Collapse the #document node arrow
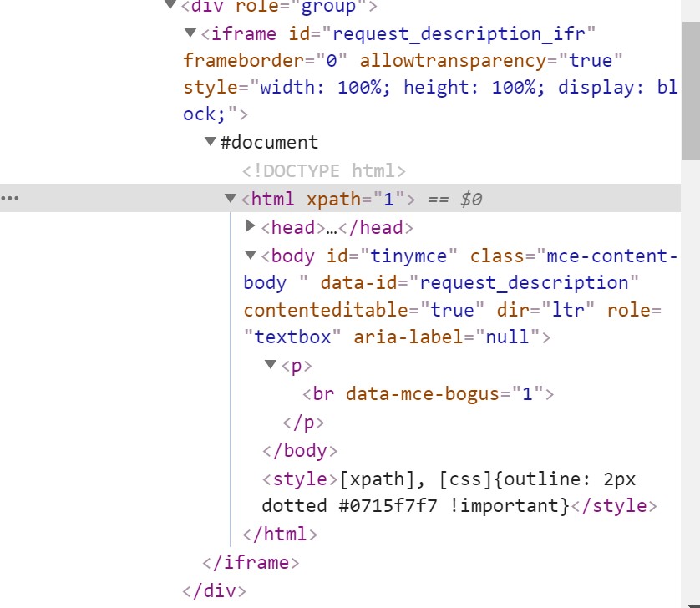The width and height of the screenshot is (700, 608). pos(210,142)
